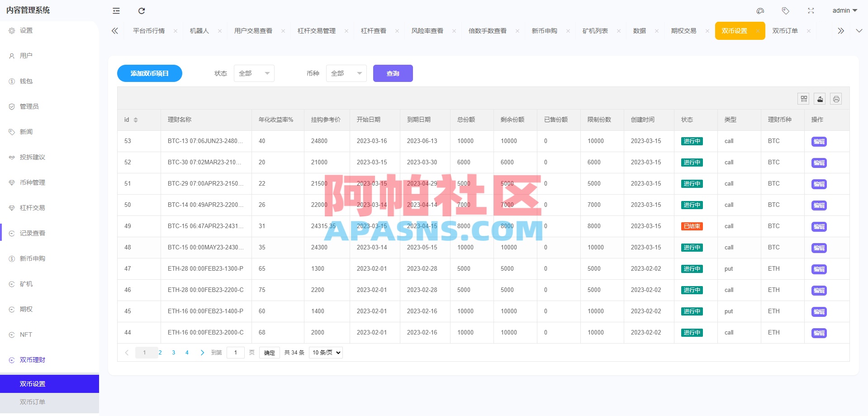
Task: Sort table by the id column arrows
Action: coord(135,120)
